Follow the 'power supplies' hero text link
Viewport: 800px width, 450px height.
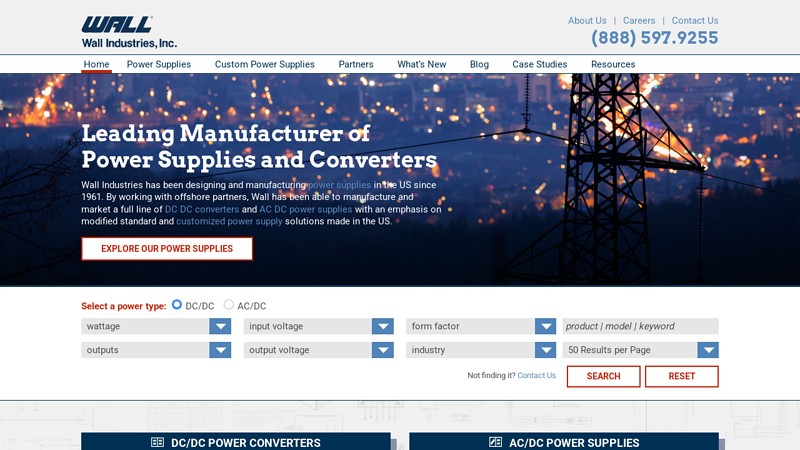(x=339, y=185)
